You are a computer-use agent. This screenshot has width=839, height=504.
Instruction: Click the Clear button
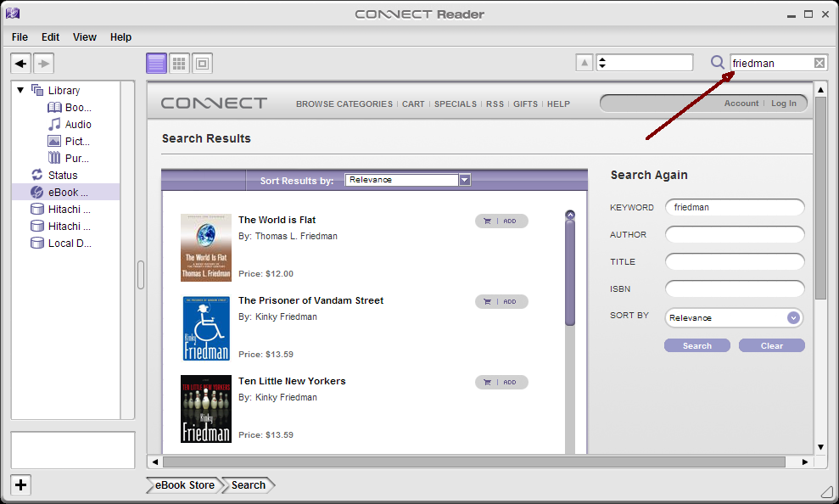[x=772, y=345]
